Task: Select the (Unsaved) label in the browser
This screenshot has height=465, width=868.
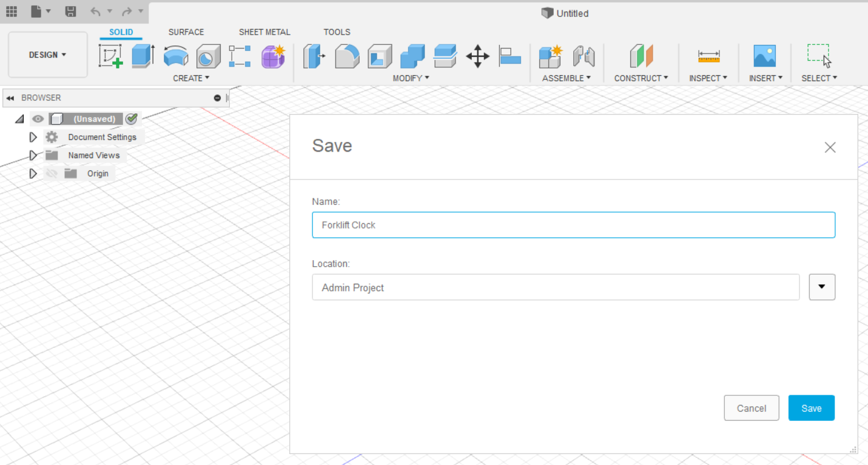Action: click(x=95, y=119)
